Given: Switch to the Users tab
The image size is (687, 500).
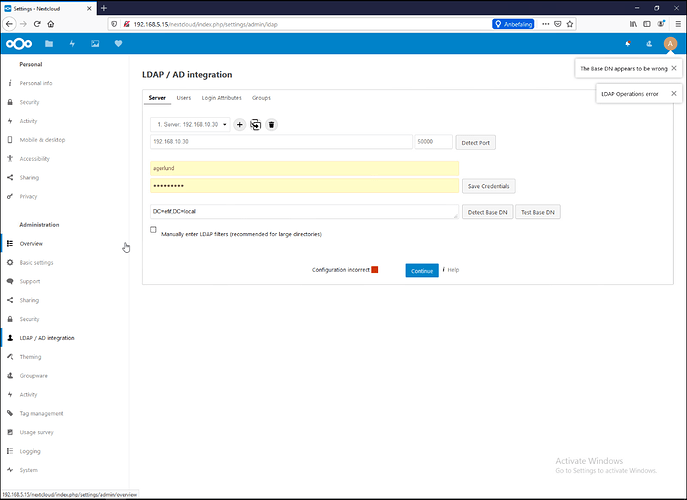Looking at the screenshot, I should pyautogui.click(x=184, y=98).
